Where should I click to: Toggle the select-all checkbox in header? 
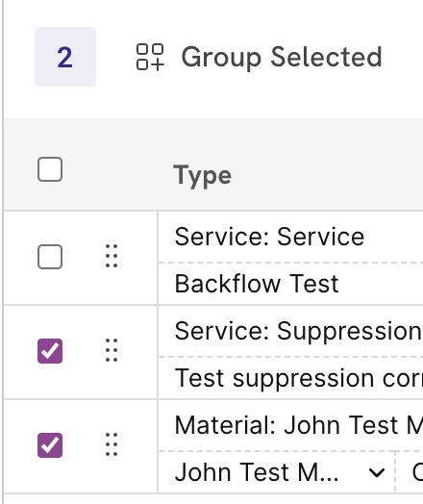tap(50, 169)
